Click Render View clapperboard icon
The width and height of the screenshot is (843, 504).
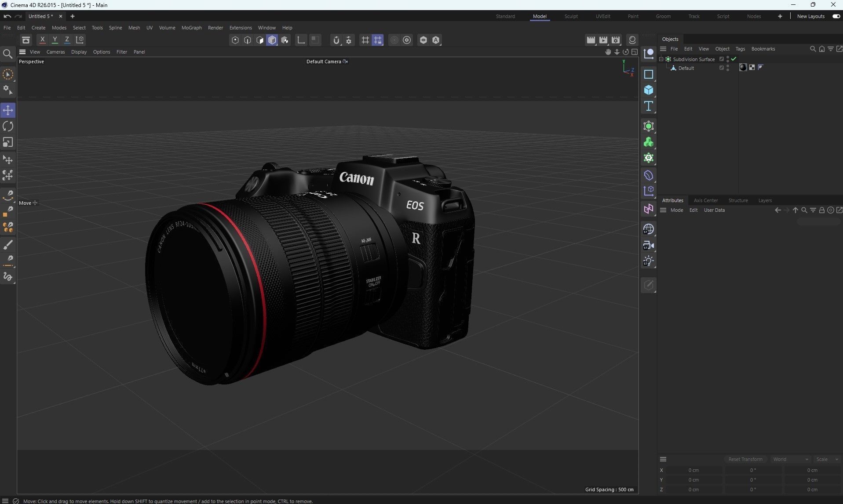click(x=591, y=40)
